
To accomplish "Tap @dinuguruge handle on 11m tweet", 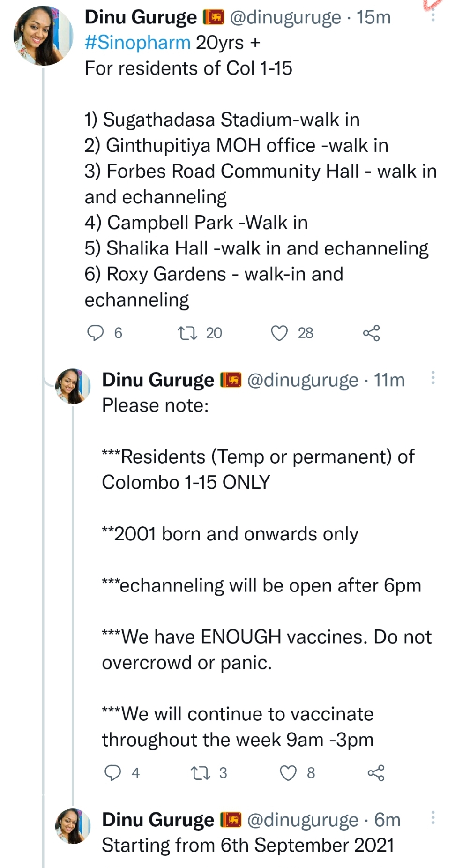I will pos(303,380).
